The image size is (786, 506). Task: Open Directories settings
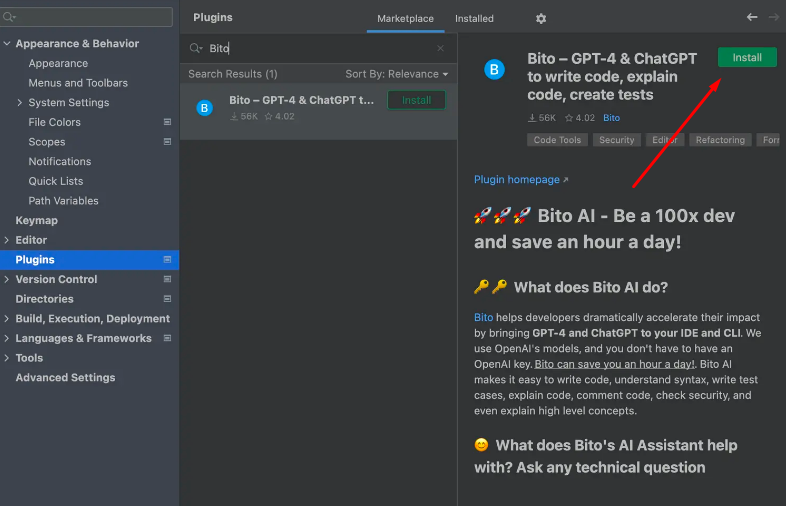44,299
